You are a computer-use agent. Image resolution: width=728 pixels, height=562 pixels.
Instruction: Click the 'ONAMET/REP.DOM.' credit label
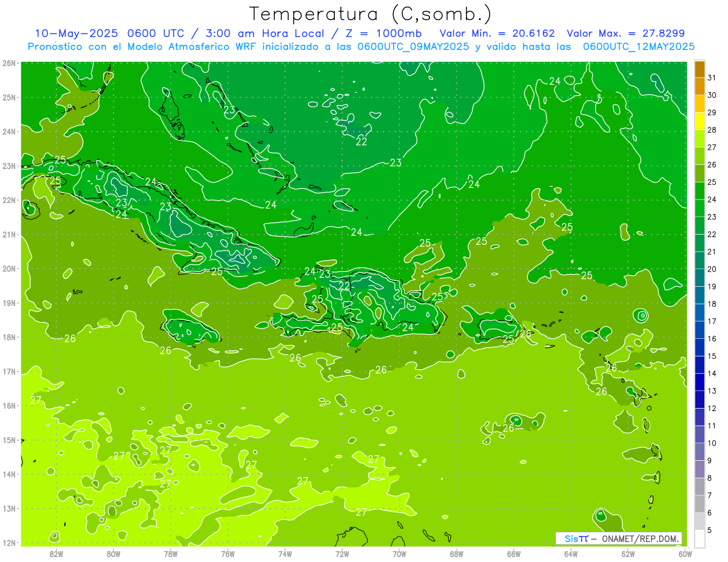pyautogui.click(x=639, y=539)
